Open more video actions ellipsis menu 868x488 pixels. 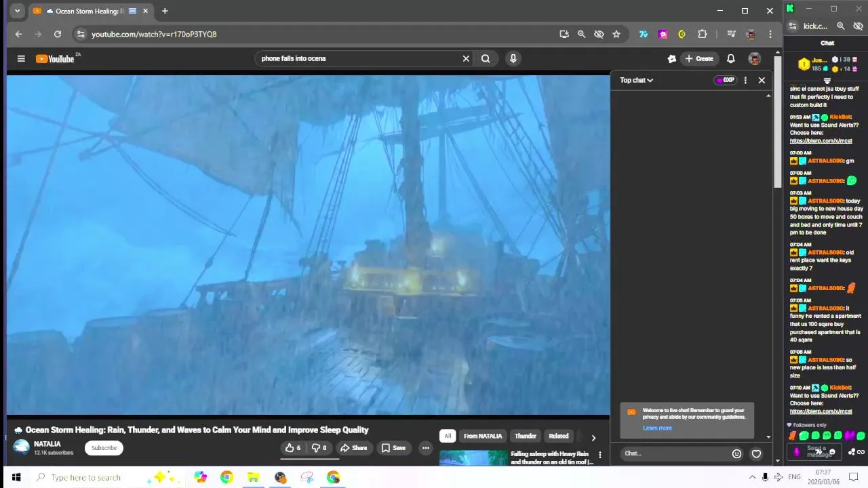point(426,448)
